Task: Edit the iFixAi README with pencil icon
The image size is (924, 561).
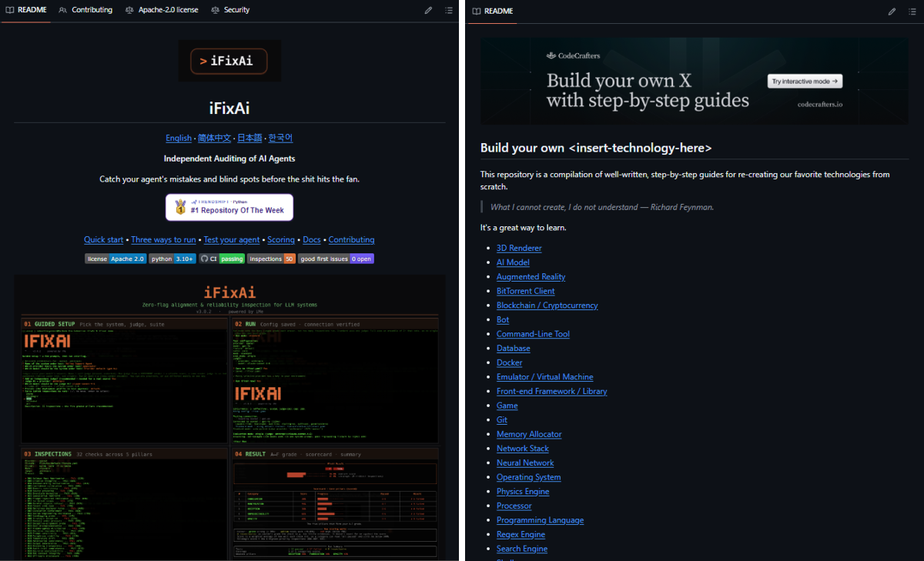Action: [428, 10]
